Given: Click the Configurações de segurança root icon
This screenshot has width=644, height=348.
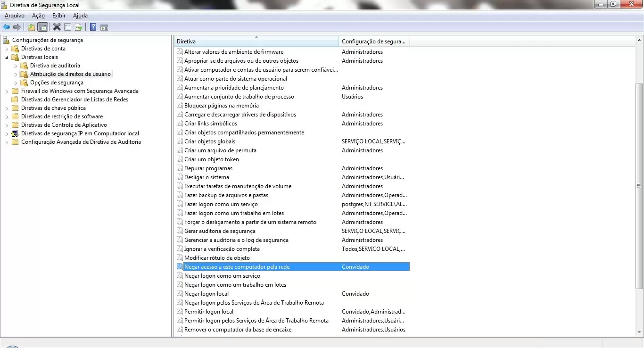Looking at the screenshot, I should coord(7,40).
